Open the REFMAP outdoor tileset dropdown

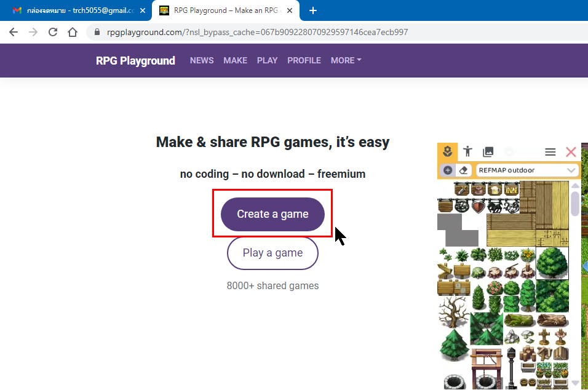tap(526, 170)
